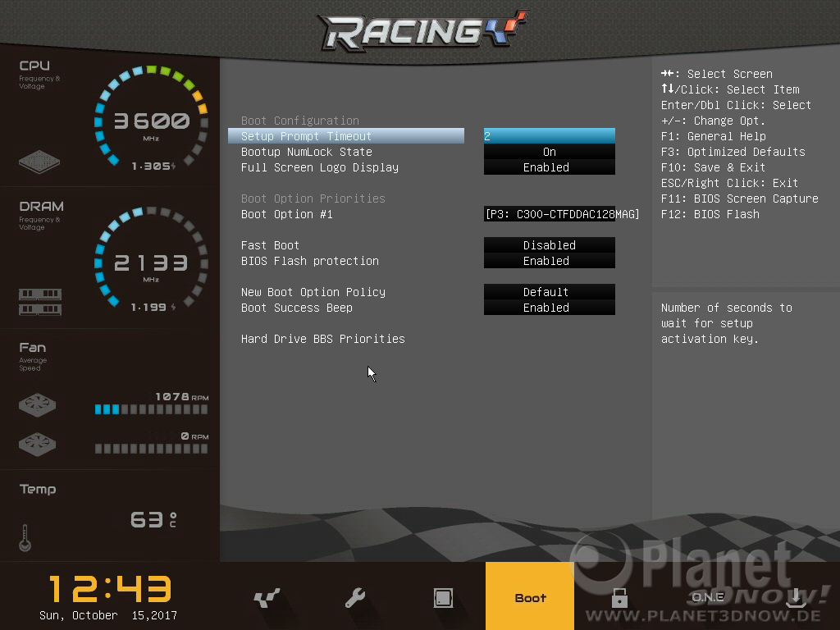Open the Save & Exit download-arrow icon
The image size is (840, 630).
(796, 597)
